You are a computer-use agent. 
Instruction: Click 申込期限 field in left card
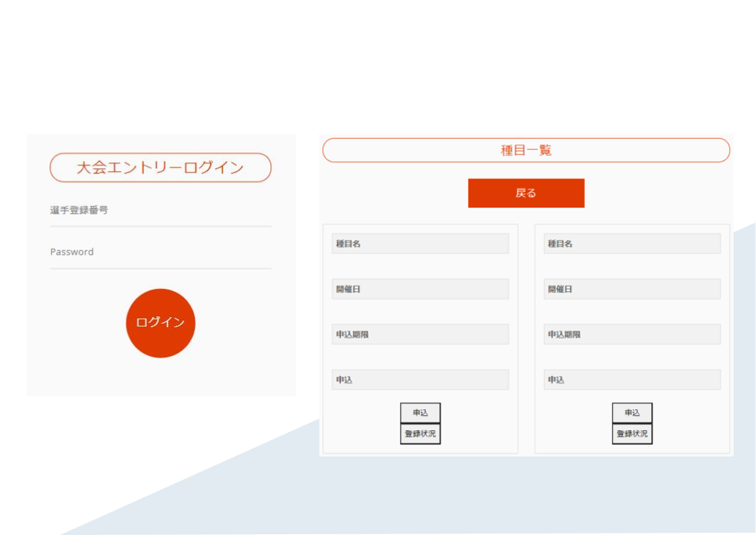(420, 334)
